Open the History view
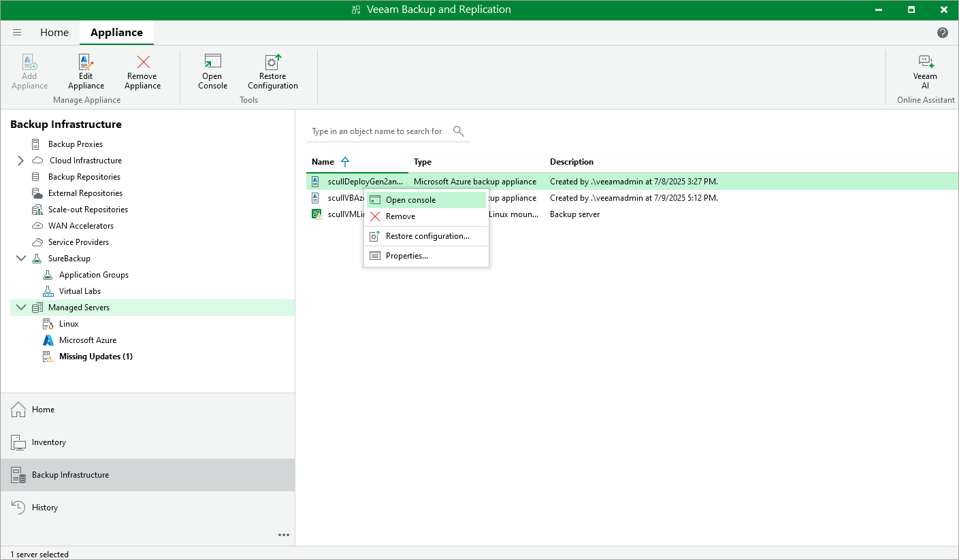Viewport: 959px width, 560px height. [148, 508]
